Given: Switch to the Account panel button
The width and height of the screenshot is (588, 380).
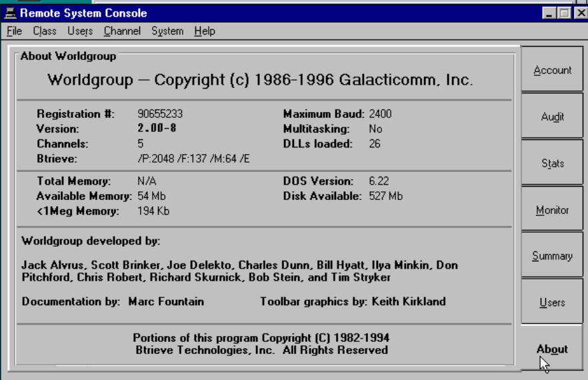Looking at the screenshot, I should point(552,69).
